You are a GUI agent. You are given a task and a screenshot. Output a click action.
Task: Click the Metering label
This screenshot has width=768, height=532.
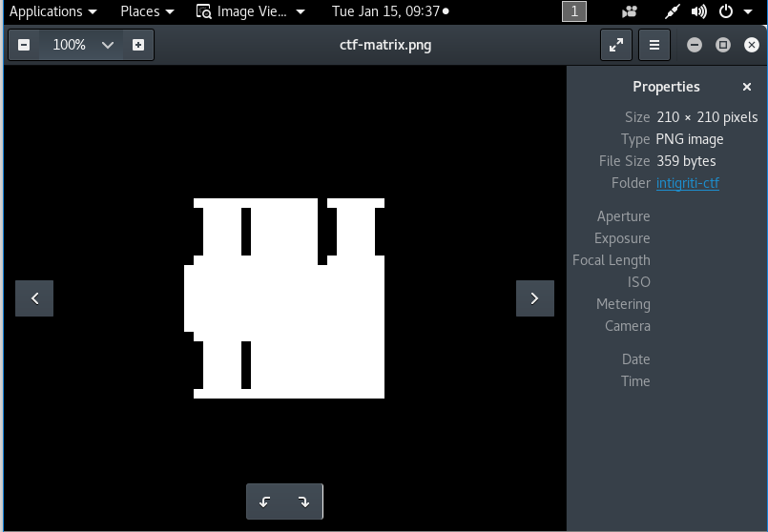(623, 304)
